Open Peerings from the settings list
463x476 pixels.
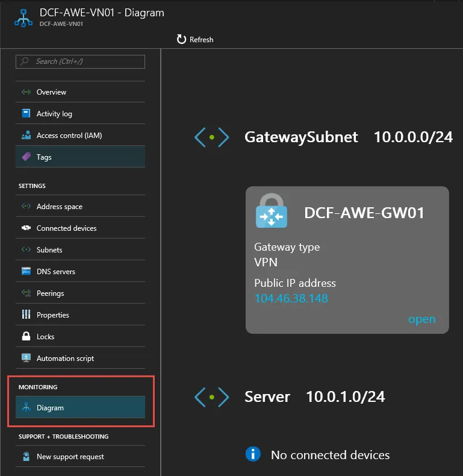tap(50, 293)
